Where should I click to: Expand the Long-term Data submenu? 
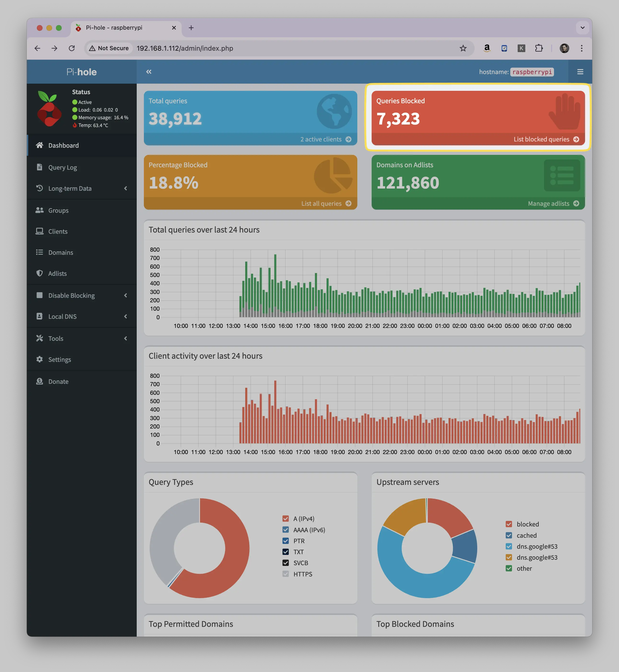pos(82,188)
